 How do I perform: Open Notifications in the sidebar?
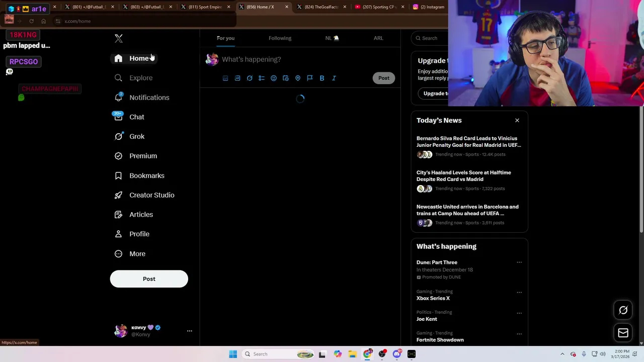(141, 98)
